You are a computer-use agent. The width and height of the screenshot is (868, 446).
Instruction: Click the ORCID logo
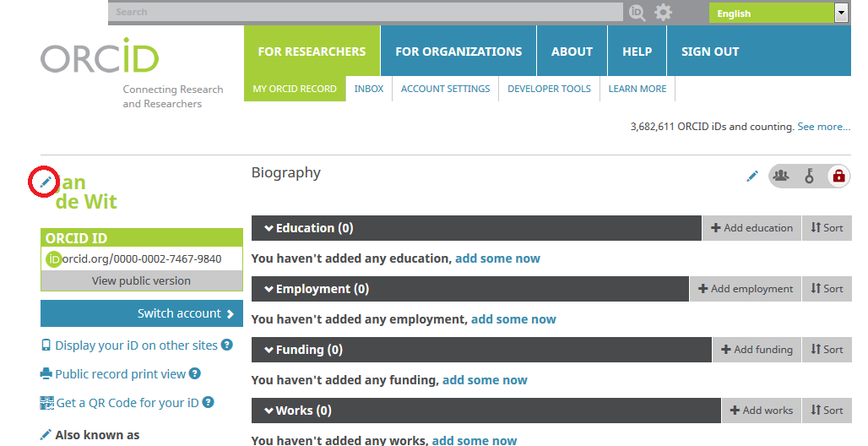(x=100, y=56)
